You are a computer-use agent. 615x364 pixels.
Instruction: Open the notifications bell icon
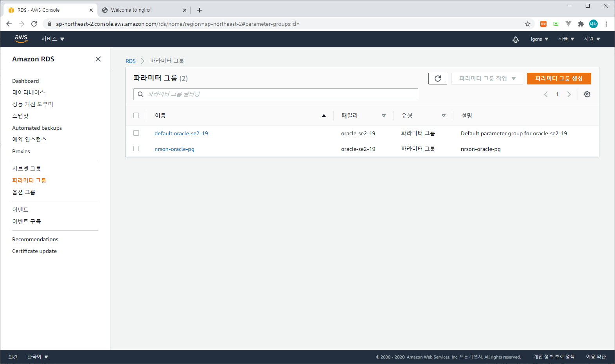coord(516,39)
